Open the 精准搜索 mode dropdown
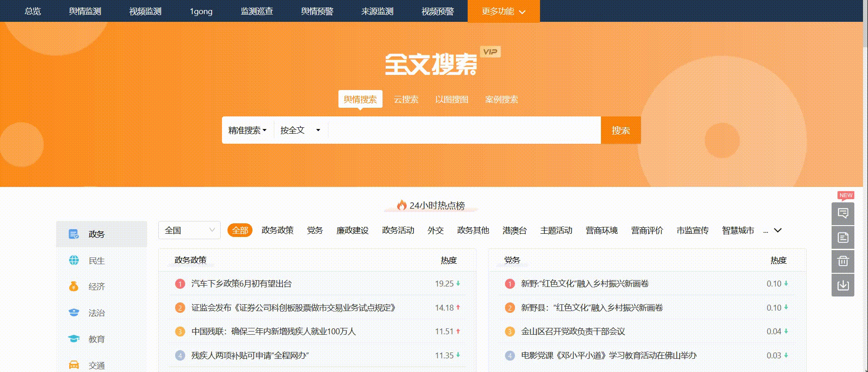The width and height of the screenshot is (868, 372). click(247, 131)
